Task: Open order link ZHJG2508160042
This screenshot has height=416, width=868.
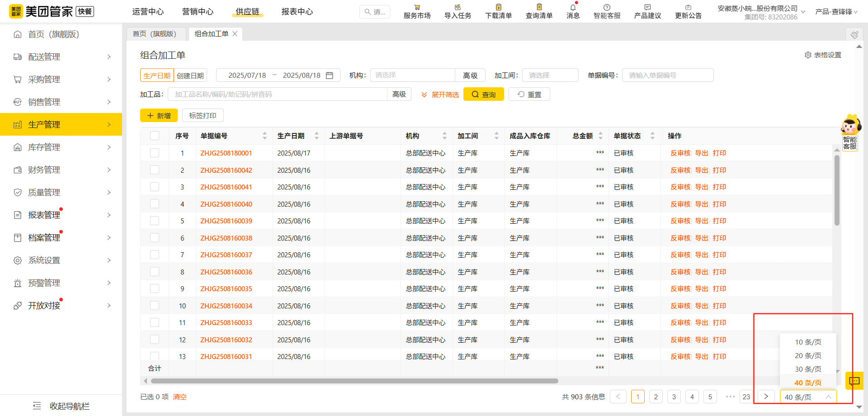Action: [226, 170]
